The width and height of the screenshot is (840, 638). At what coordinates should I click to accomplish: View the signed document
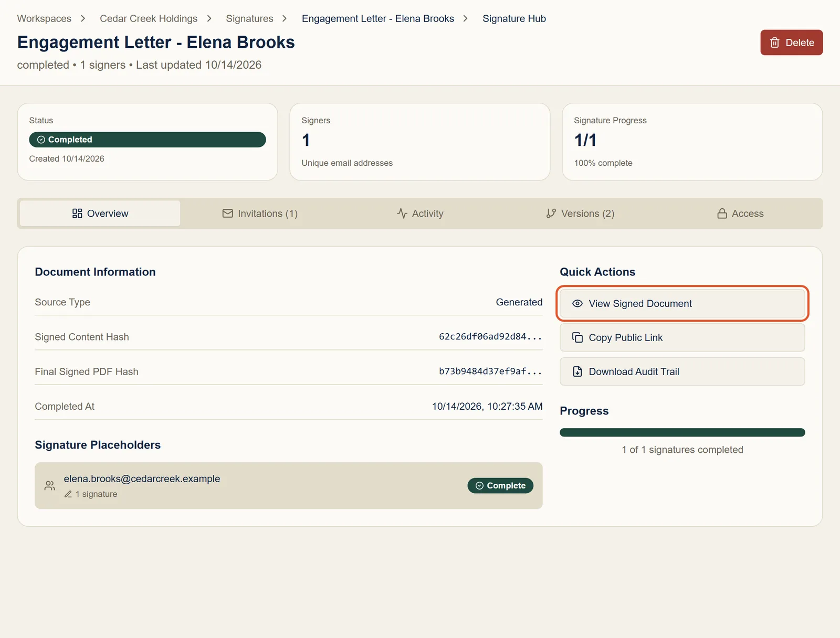[x=682, y=303]
